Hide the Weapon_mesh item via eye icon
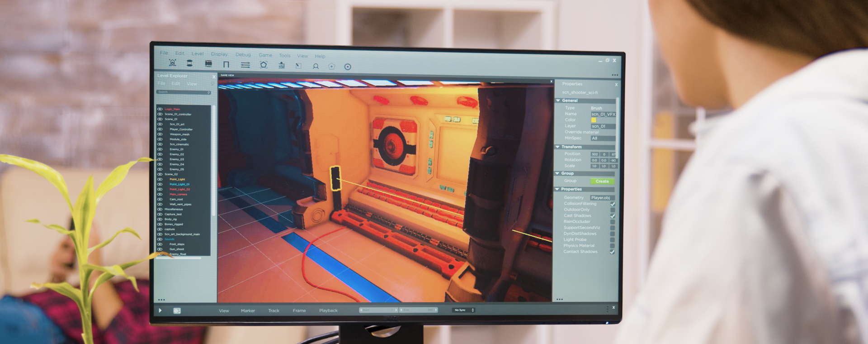The image size is (868, 344). [160, 134]
